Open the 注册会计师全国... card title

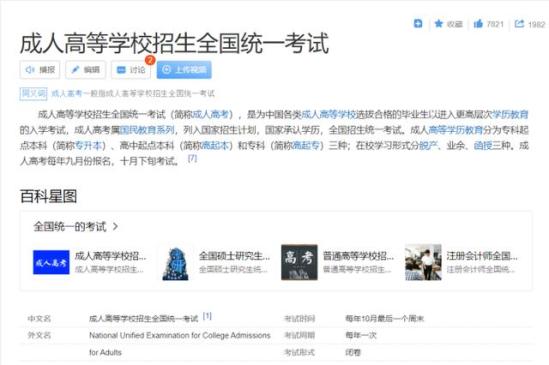pyautogui.click(x=482, y=256)
